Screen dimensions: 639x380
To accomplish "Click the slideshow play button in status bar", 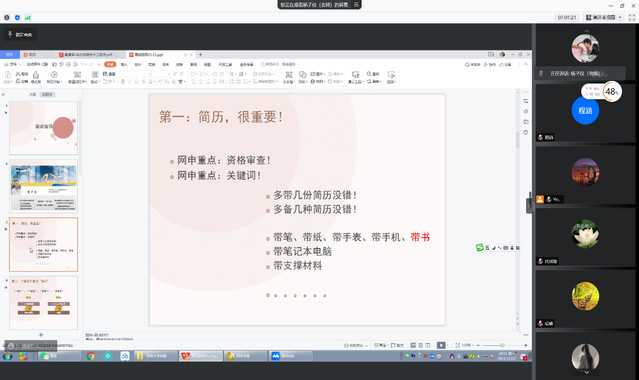I will coord(441,345).
